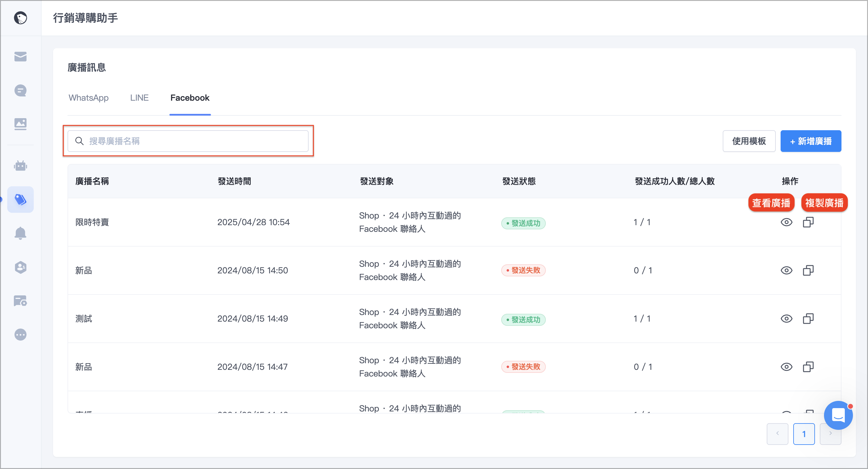Select page 1 in pagination

(x=804, y=434)
